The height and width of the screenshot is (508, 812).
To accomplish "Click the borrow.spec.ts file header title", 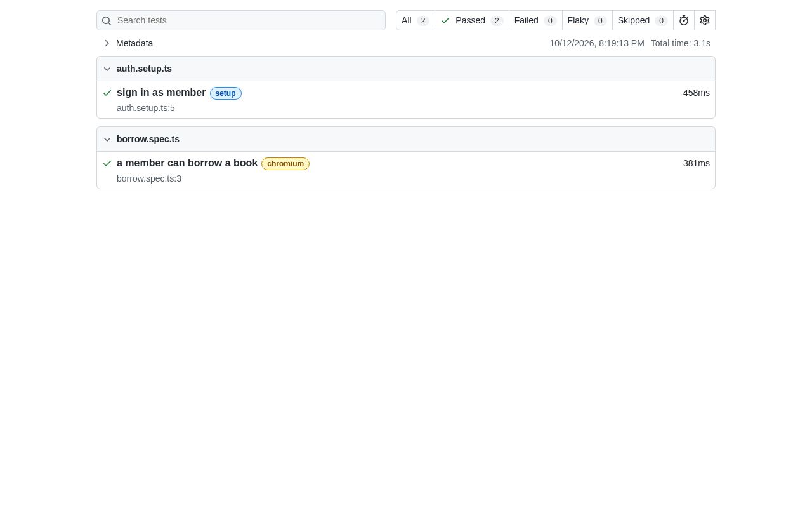I will pyautogui.click(x=148, y=139).
